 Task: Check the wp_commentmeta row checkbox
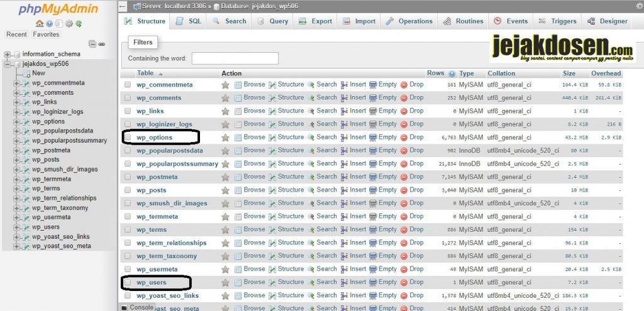coord(128,85)
